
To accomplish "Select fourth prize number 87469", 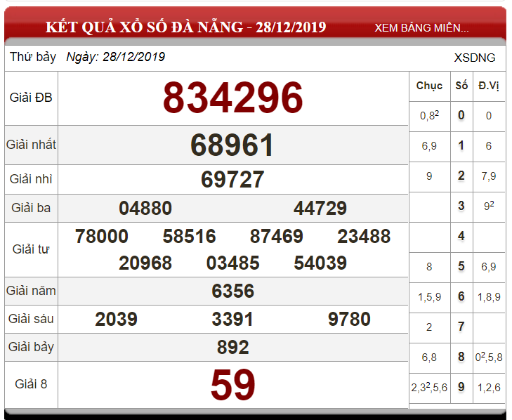I will 276,236.
